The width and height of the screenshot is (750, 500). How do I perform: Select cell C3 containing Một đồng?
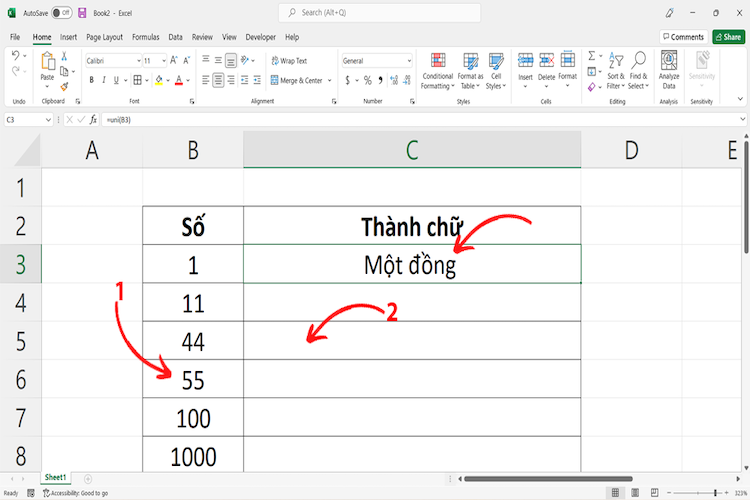tap(412, 264)
